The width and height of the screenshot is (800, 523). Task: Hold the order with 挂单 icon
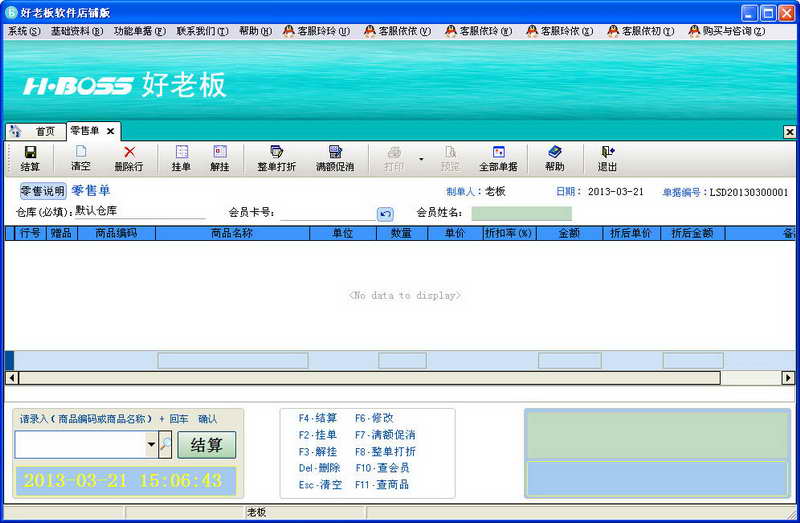point(182,152)
